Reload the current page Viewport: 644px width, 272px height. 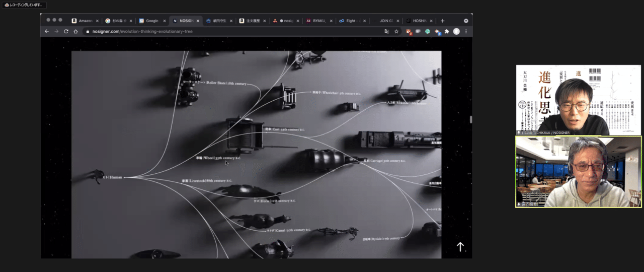pyautogui.click(x=66, y=31)
